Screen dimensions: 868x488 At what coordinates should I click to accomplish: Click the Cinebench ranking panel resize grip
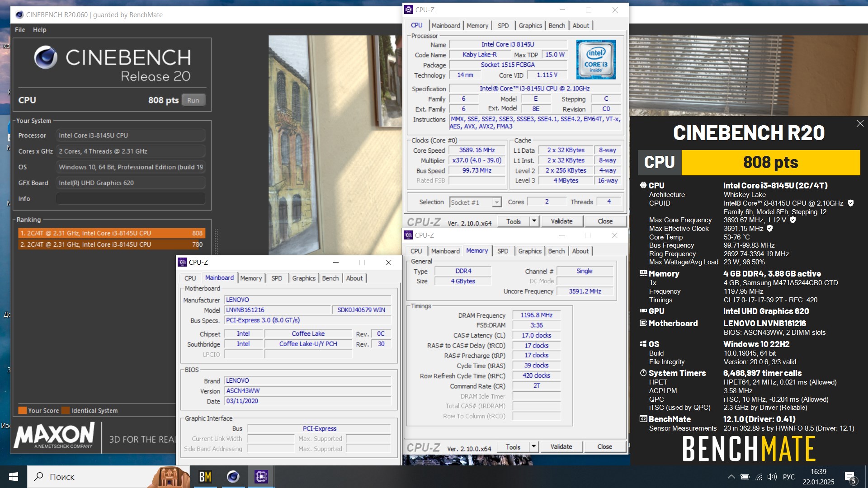(216, 242)
